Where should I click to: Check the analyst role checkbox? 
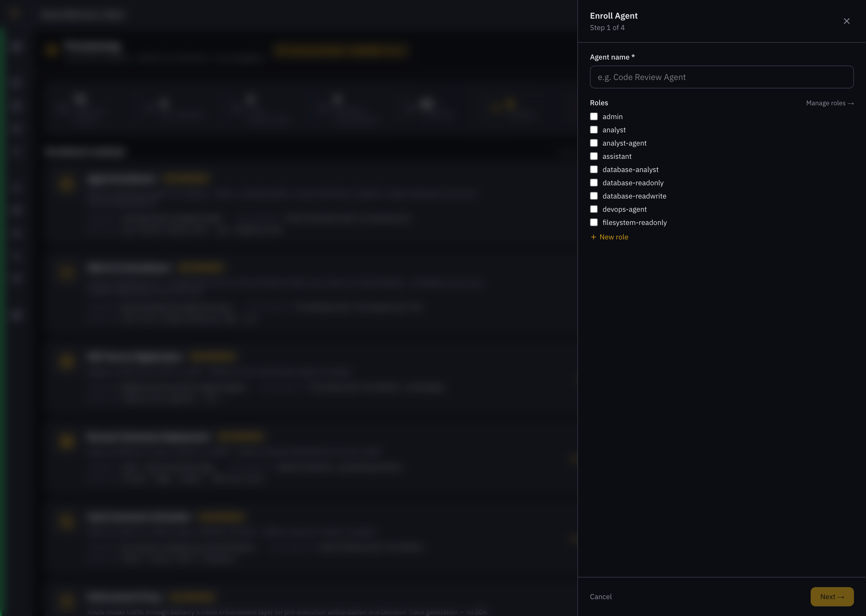pos(594,130)
